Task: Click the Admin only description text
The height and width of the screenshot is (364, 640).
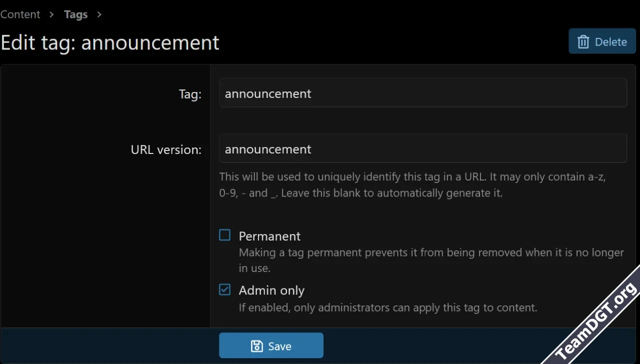Action: click(x=388, y=307)
